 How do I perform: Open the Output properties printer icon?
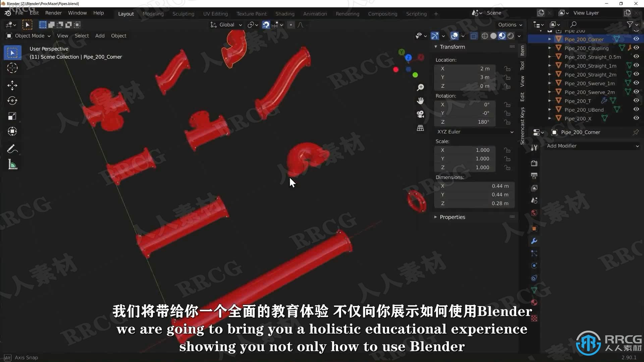(x=534, y=176)
